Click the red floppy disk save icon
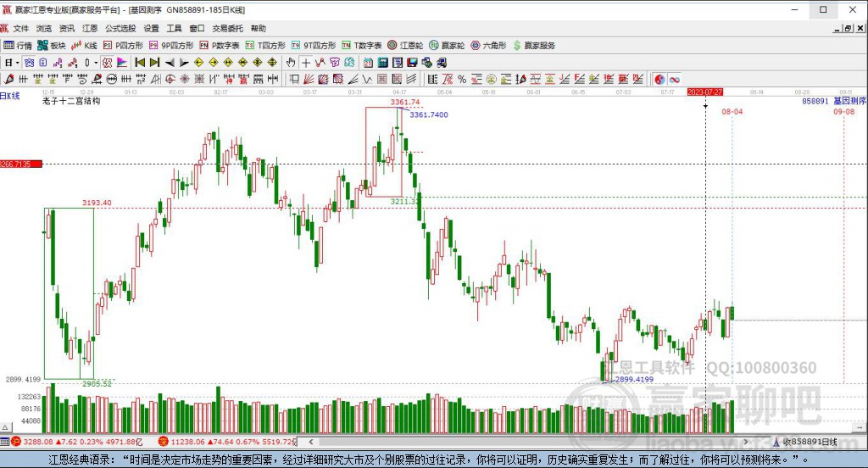The height and width of the screenshot is (468, 868). 413,63
